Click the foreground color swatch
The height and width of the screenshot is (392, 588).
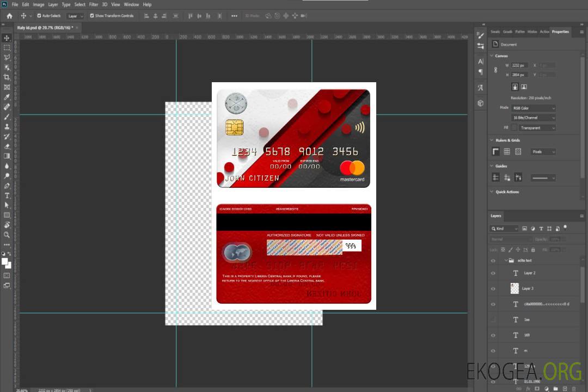(x=5, y=262)
